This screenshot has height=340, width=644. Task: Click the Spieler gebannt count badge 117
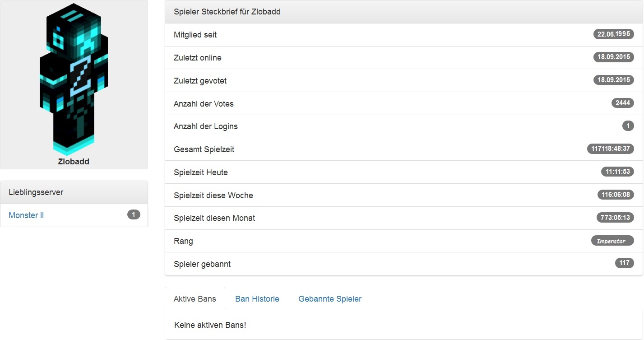point(624,263)
